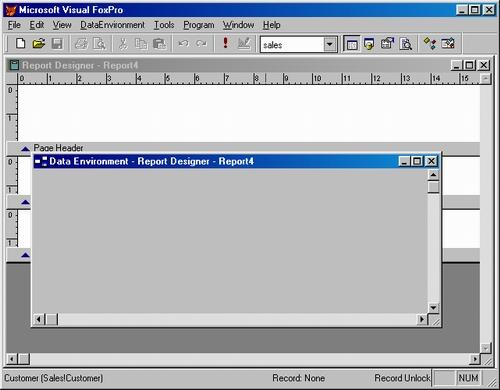
Task: Click the Report Designer window control-menu icon
Action: [x=14, y=65]
